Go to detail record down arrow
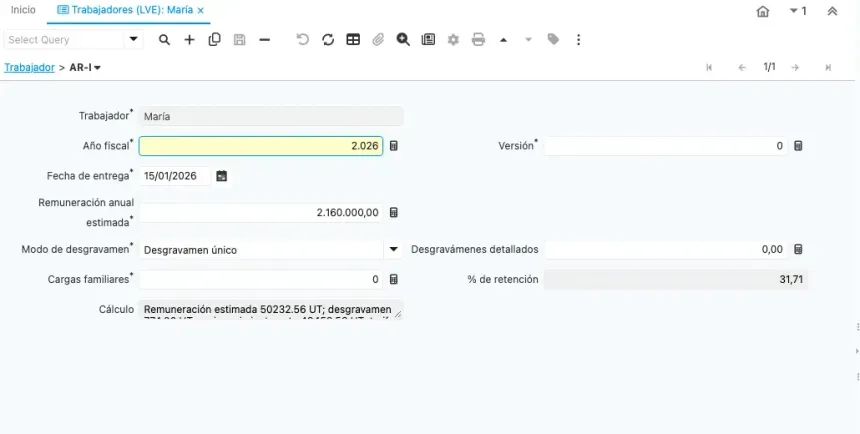 click(x=528, y=40)
